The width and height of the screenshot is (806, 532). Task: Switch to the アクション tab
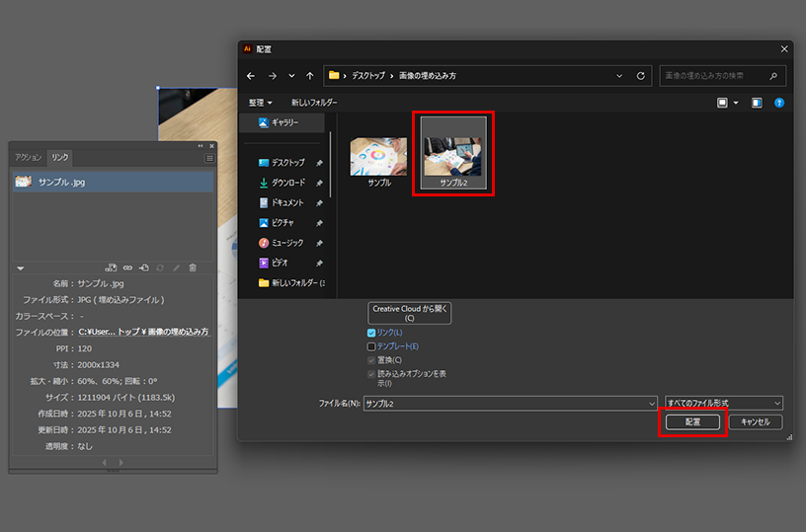click(x=29, y=158)
